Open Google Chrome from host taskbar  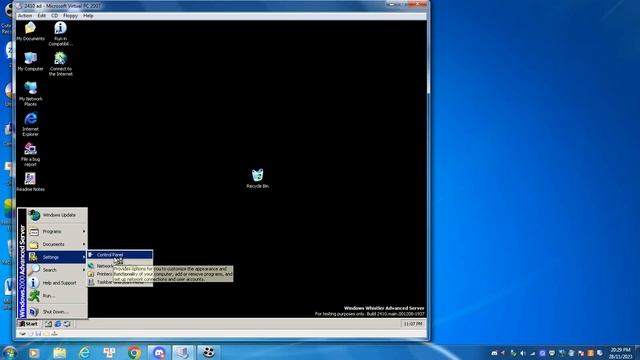tap(134, 353)
